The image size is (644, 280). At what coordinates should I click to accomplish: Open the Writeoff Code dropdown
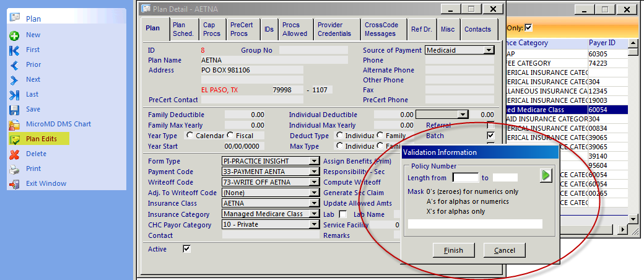[314, 182]
